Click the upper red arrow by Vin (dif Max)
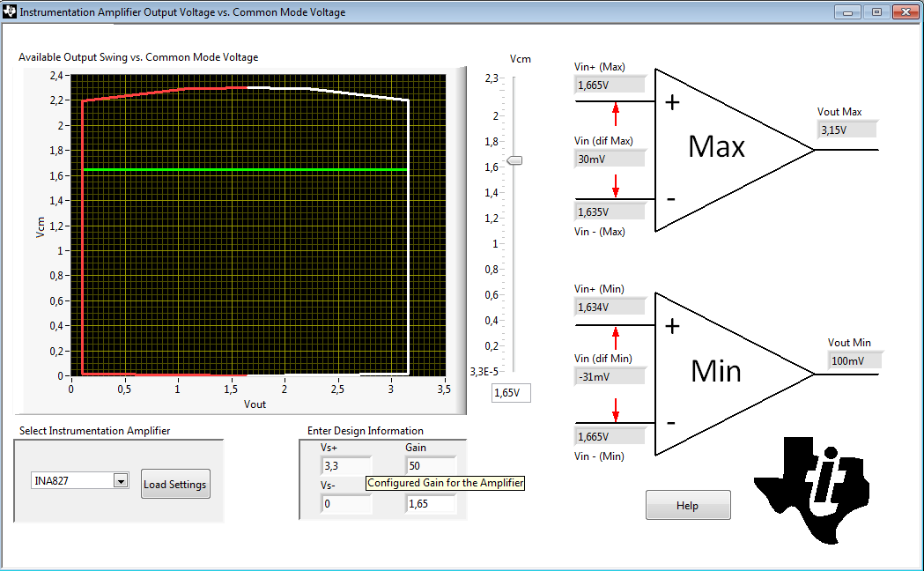The image size is (924, 571). 615,115
